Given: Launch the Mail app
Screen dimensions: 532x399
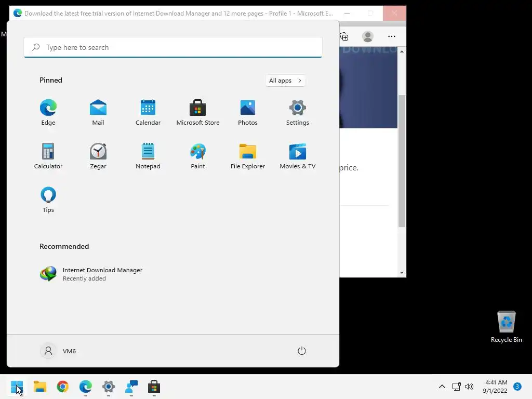Looking at the screenshot, I should point(98,113).
